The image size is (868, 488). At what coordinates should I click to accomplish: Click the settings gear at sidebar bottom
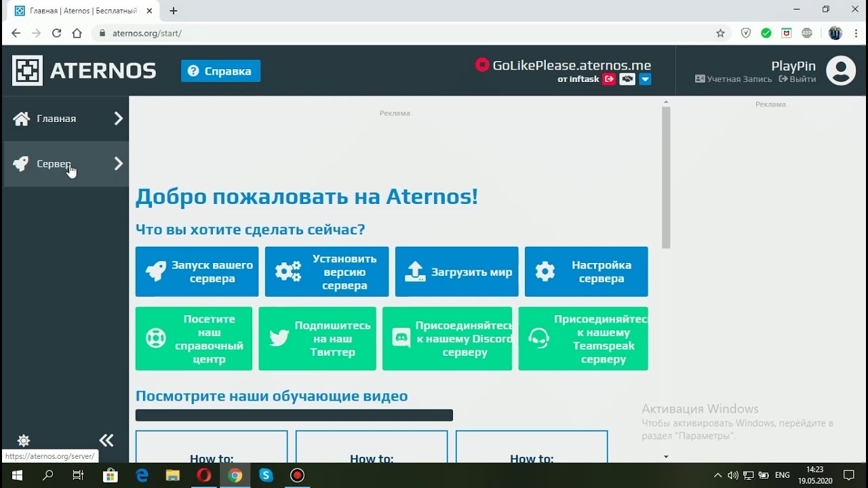(24, 441)
